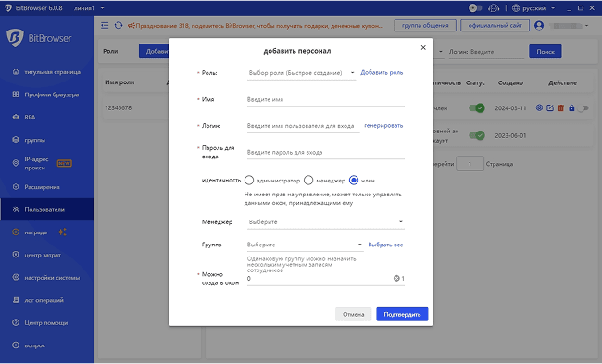Close the добавить персонал dialog
The image size is (602, 364).
tap(423, 47)
